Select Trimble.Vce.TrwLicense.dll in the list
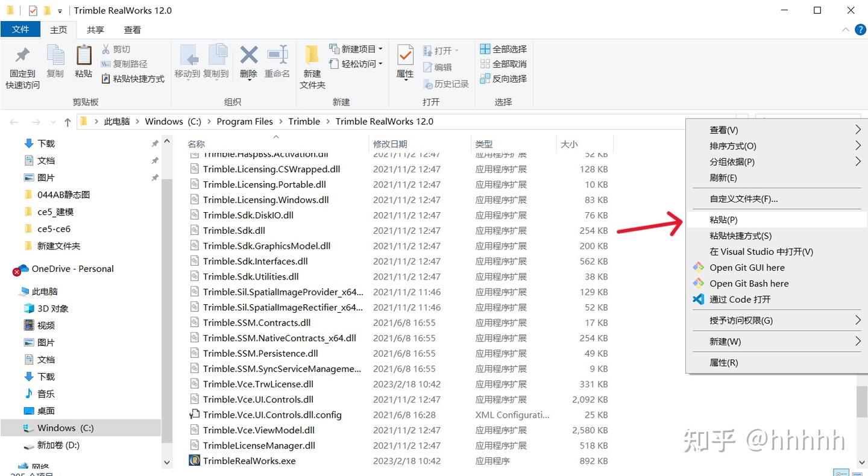The image size is (868, 476). (x=258, y=384)
